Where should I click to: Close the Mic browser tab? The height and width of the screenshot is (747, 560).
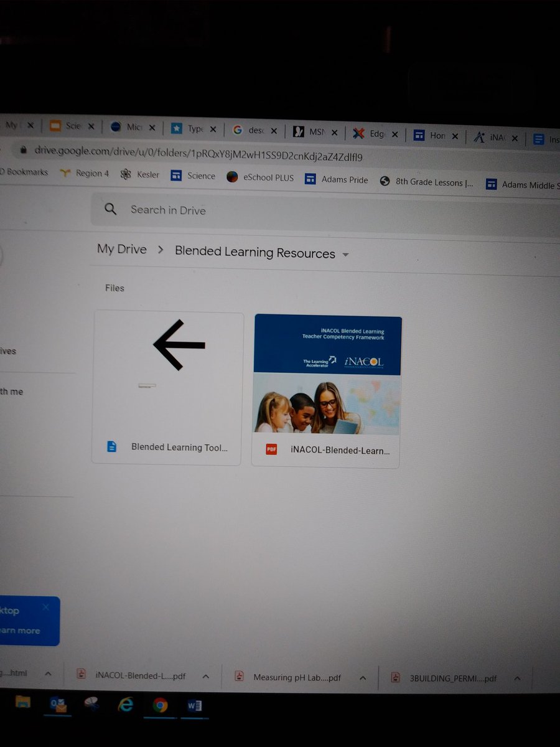152,128
